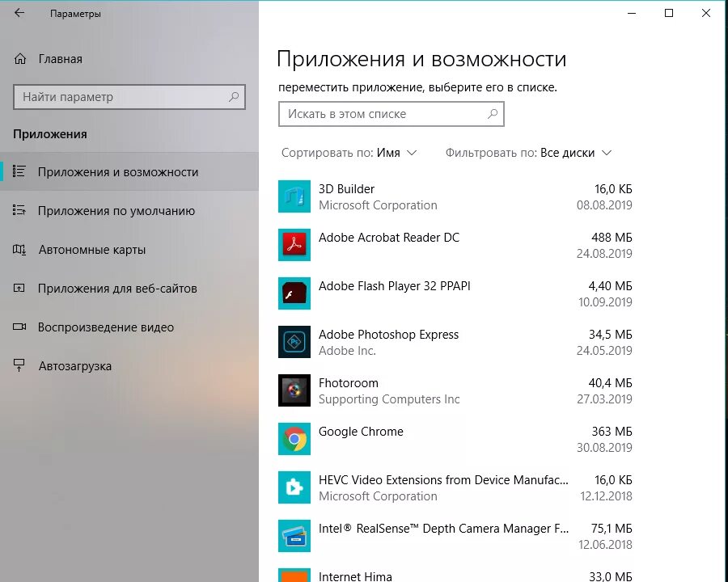
Task: Click the back arrow in Параметры
Action: [x=19, y=13]
